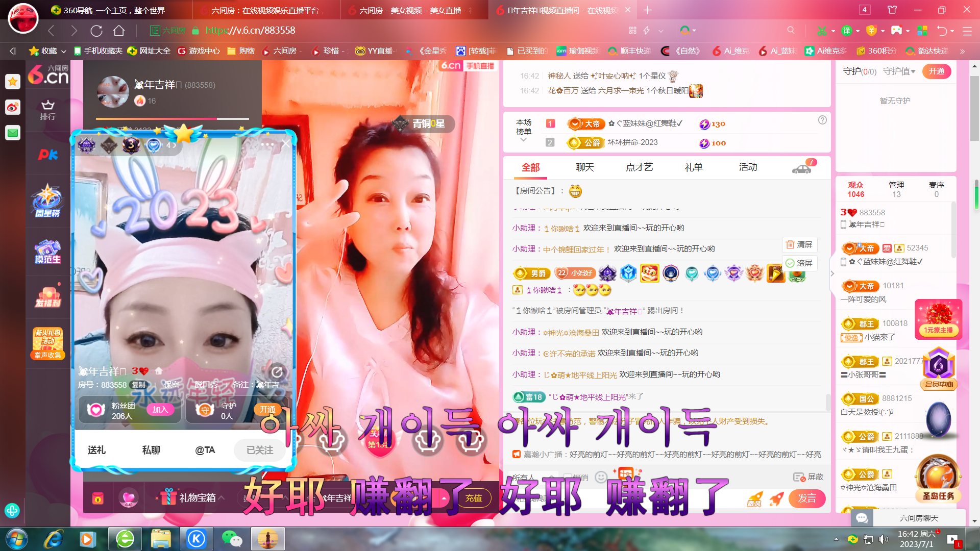Screen dimensions: 980x551
Task: Click 加入 to join the fan club
Action: tap(160, 410)
